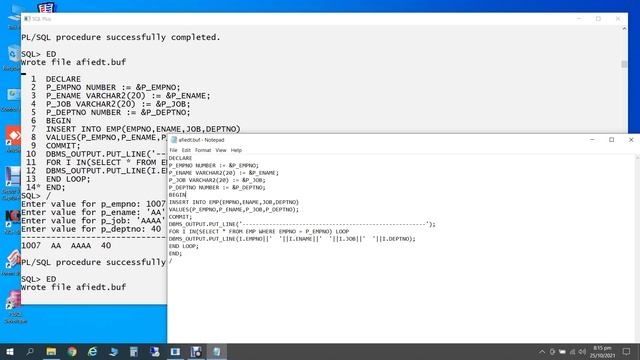Click DECLARE line in Notepad
This screenshot has width=640, height=360.
pos(180,158)
